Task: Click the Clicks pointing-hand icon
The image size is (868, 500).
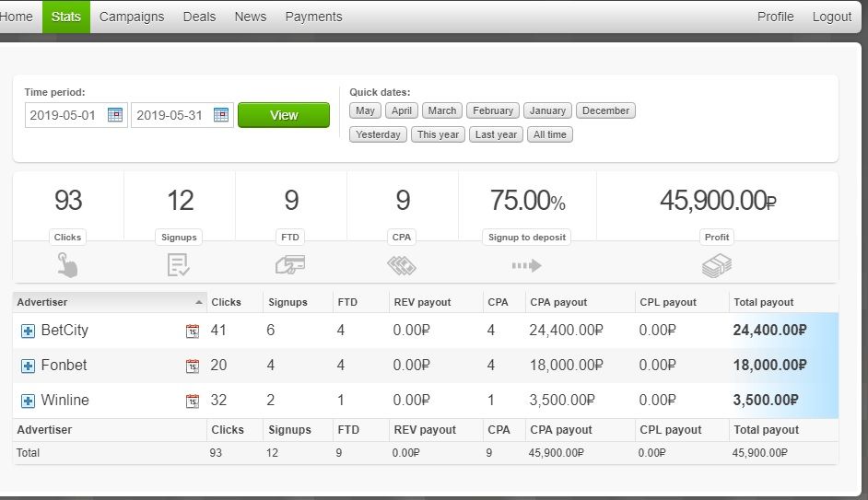Action: pos(67,265)
